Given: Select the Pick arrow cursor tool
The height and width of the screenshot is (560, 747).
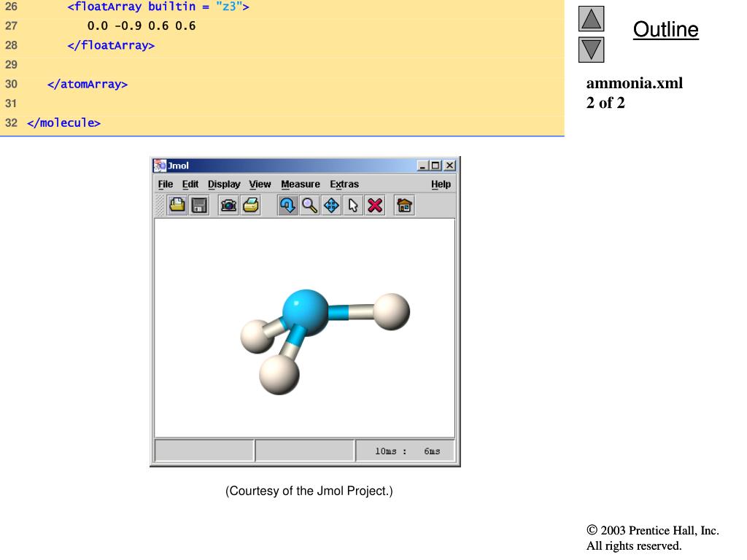Looking at the screenshot, I should pos(353,205).
